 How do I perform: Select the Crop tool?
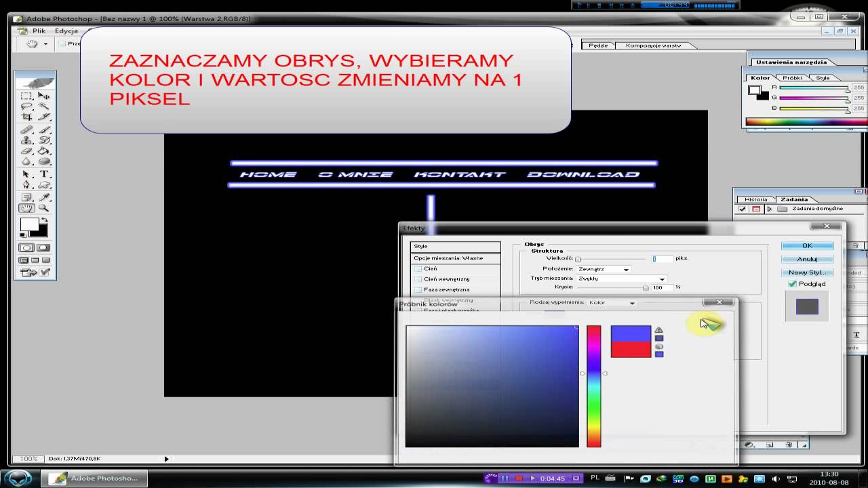pyautogui.click(x=26, y=117)
